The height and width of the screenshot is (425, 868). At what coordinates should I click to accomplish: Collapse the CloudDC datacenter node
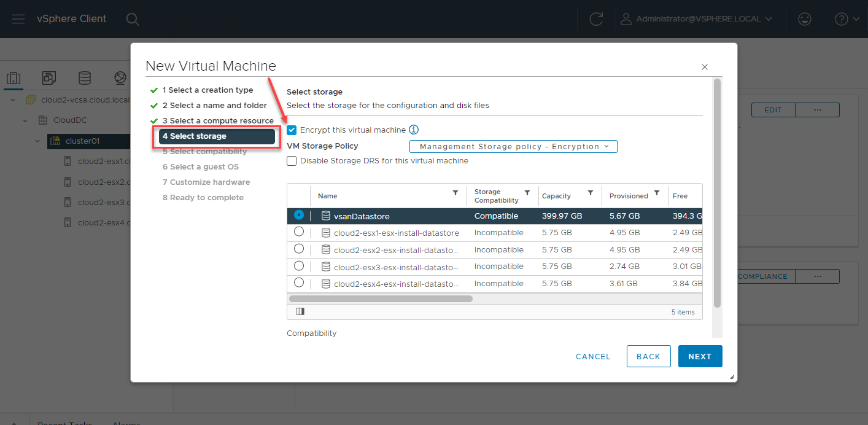point(26,120)
